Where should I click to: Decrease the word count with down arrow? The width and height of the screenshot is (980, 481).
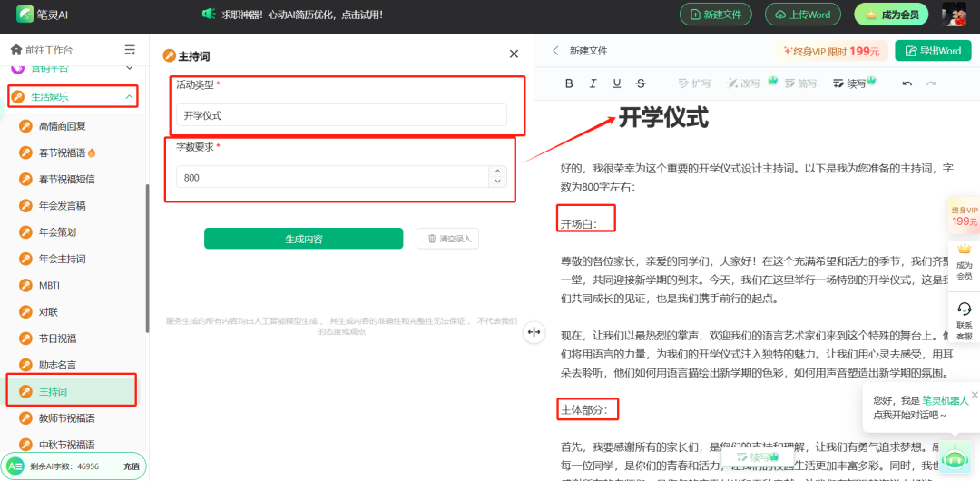coord(497,182)
